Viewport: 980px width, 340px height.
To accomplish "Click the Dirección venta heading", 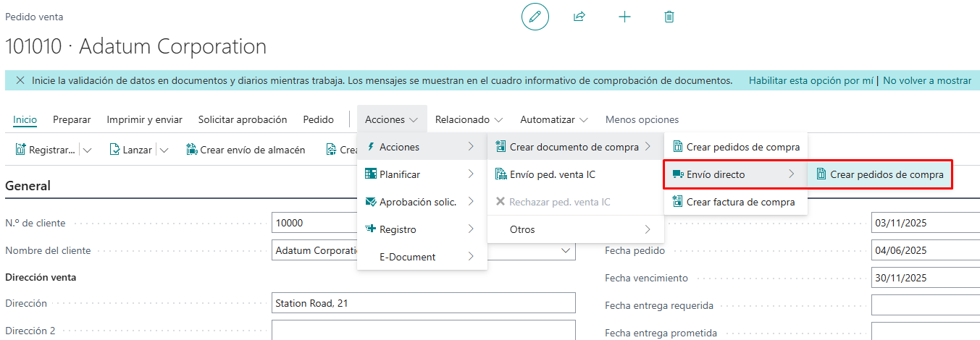I will [41, 277].
